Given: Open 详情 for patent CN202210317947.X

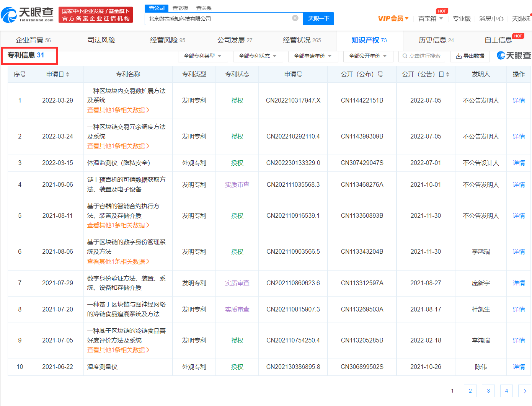Looking at the screenshot, I should pyautogui.click(x=519, y=101).
